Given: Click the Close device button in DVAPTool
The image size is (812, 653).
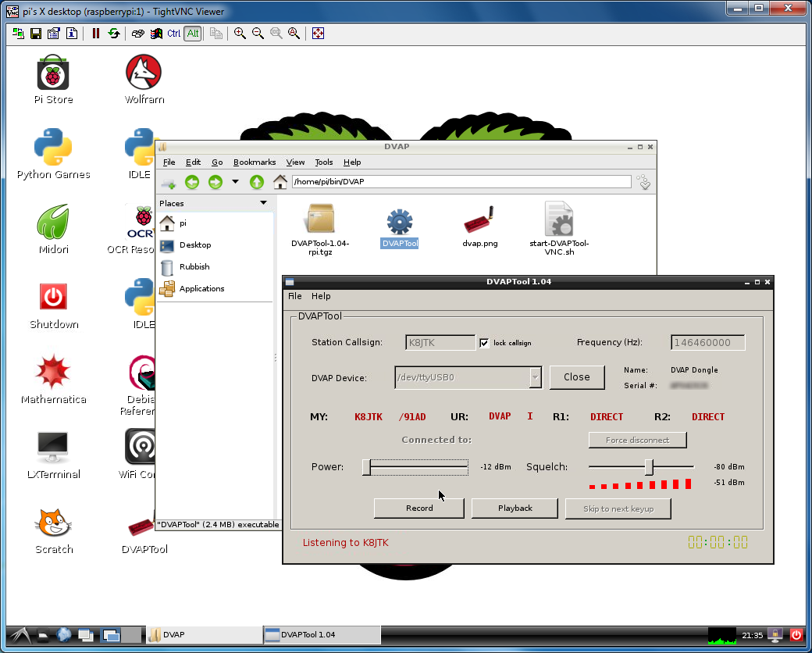Looking at the screenshot, I should point(577,377).
